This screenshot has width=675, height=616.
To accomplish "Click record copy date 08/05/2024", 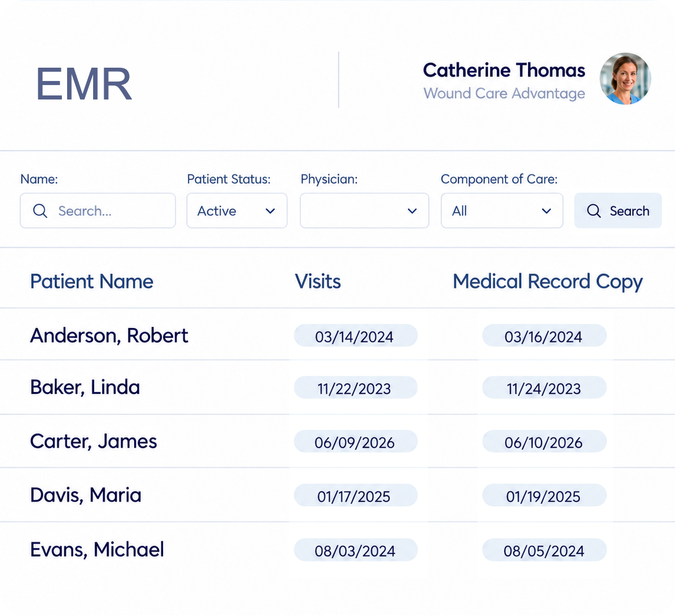I will click(544, 549).
